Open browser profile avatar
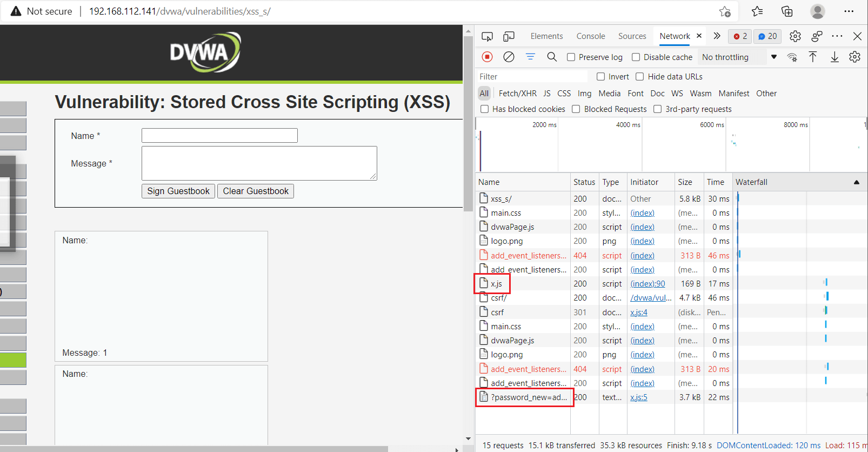 click(818, 11)
